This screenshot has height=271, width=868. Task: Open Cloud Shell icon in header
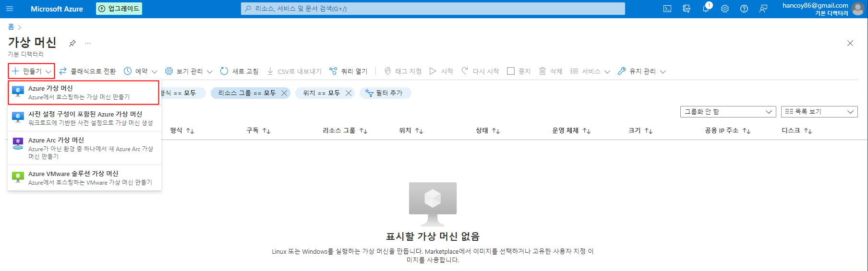click(x=667, y=9)
